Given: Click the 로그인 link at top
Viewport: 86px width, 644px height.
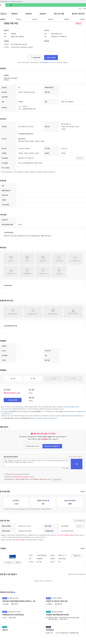Looking at the screenshot, I should (x=80, y=8).
